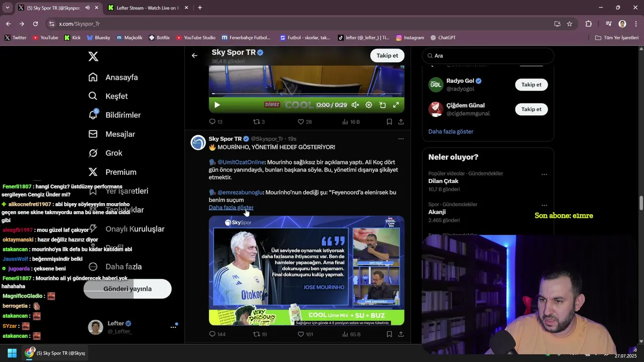Screen dimensions: 644x362
Task: Open the Chrome tab search dropdown arrow
Action: click(7, 8)
